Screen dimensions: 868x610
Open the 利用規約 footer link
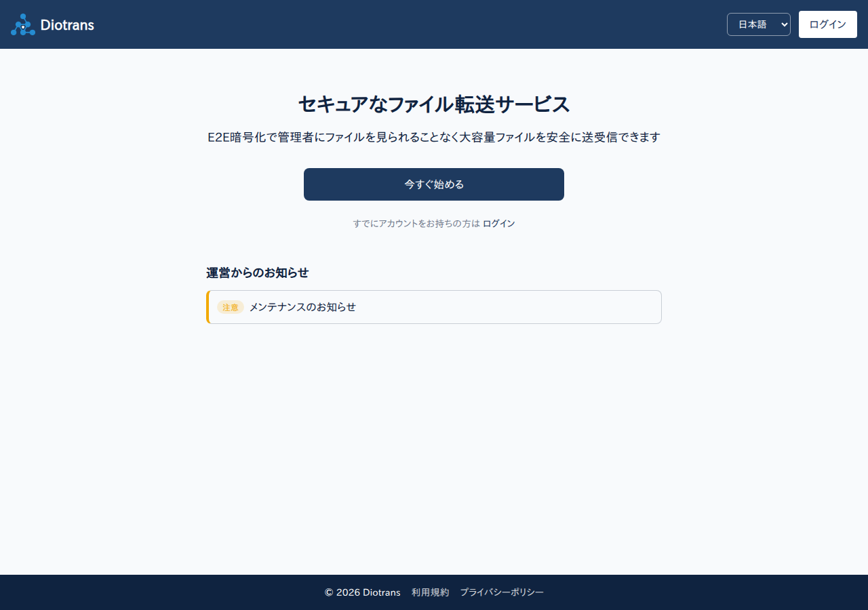(430, 592)
